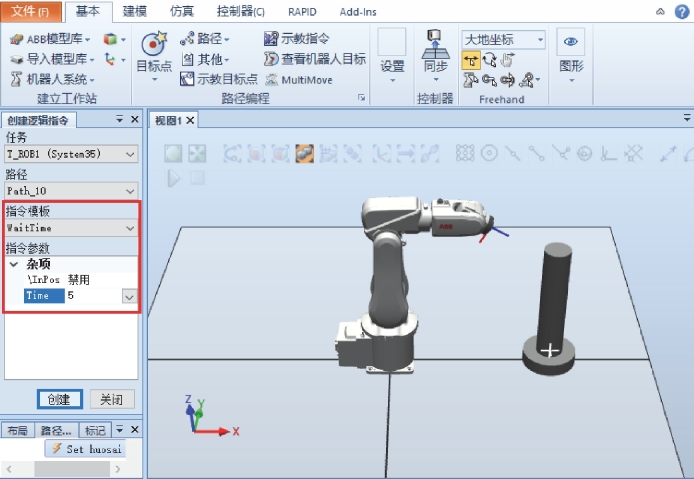Screen dimensions: 694x479
Task: Click the play simulation icon in viewport toolbar
Action: coord(174,178)
